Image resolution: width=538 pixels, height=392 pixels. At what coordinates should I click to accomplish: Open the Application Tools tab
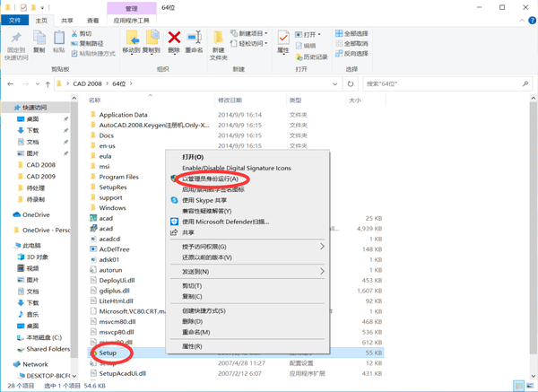pos(132,21)
